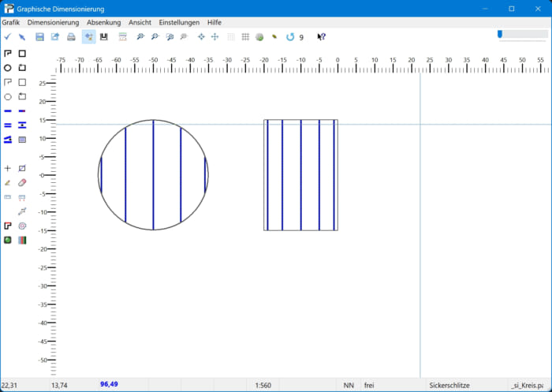The width and height of the screenshot is (552, 392).
Task: Click the context help cursor icon
Action: coord(321,37)
